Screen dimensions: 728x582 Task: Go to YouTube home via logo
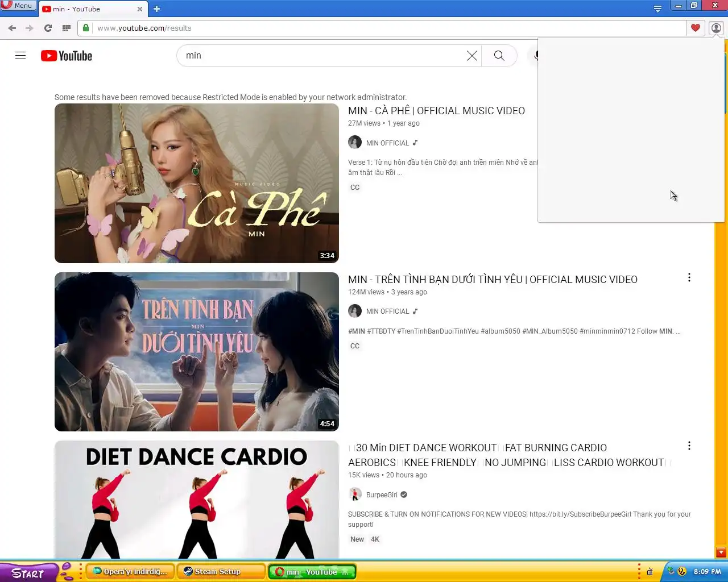(x=67, y=56)
